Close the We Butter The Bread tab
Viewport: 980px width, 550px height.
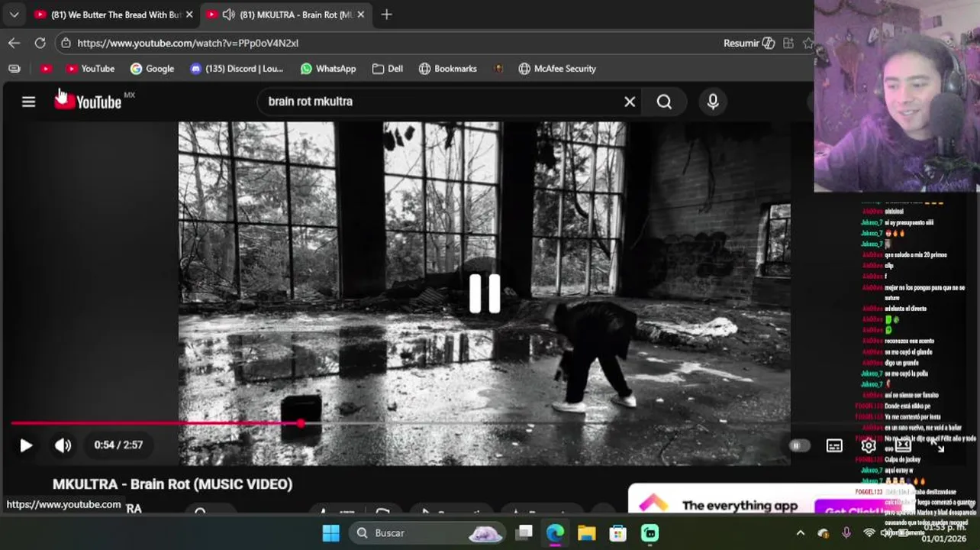coord(189,15)
